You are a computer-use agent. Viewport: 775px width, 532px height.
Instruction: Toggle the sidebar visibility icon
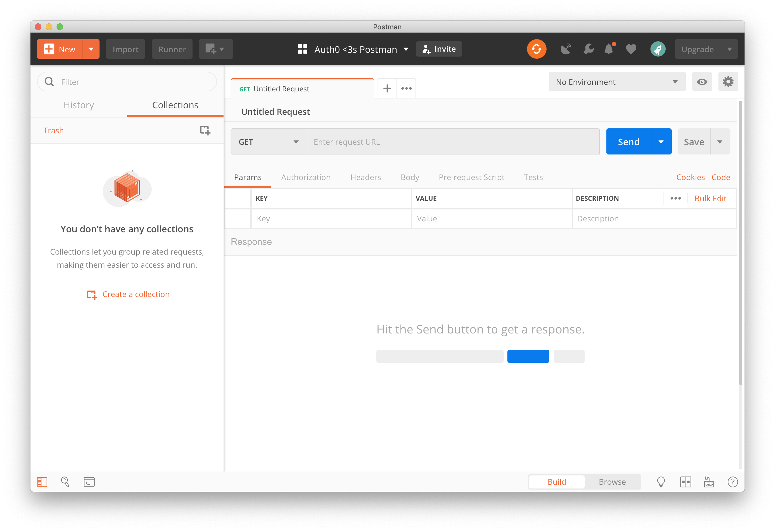(x=42, y=482)
